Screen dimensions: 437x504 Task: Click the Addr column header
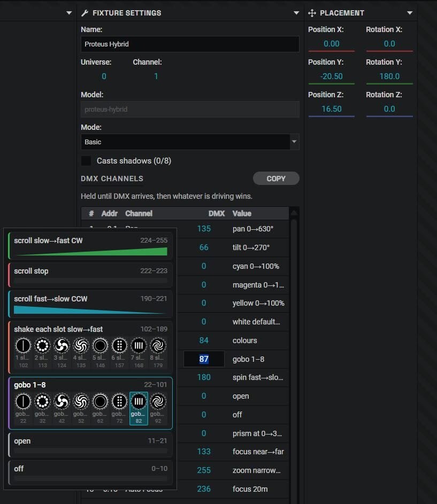[110, 213]
